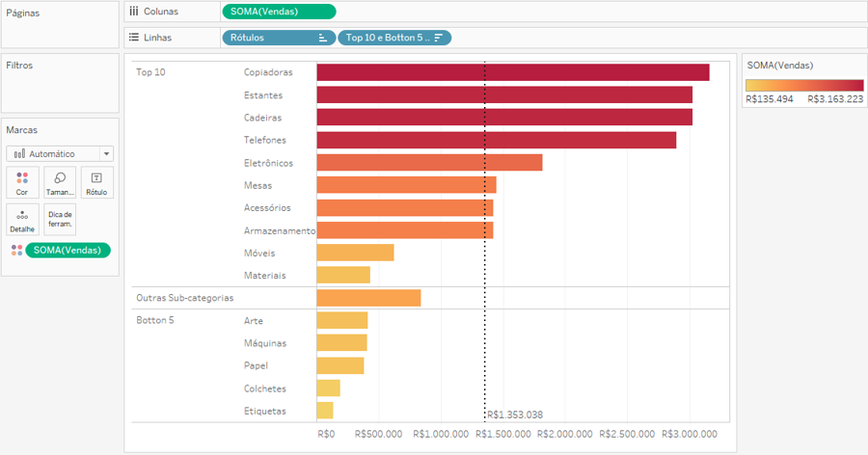Click the sort icon on Rótulos pill

(323, 38)
